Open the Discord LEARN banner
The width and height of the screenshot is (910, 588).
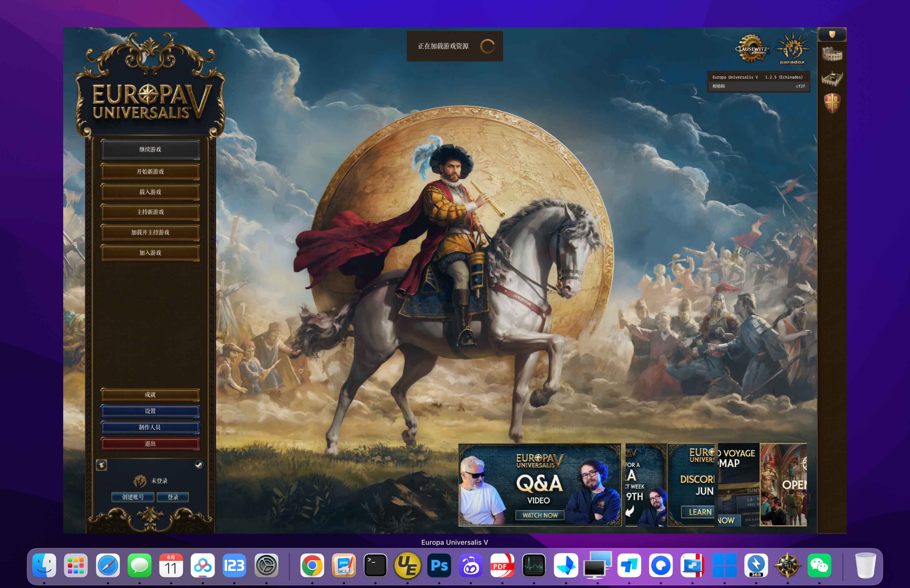pos(691,485)
